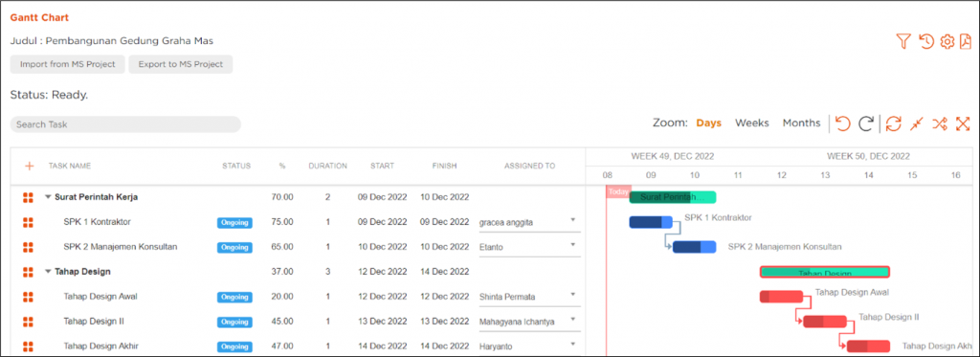Viewport: 980px width, 357px height.
Task: Click the TASK NAME column header
Action: coord(70,166)
